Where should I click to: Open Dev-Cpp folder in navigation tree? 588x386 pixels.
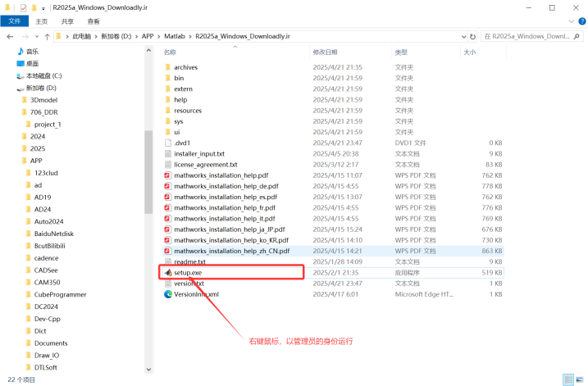tap(48, 319)
